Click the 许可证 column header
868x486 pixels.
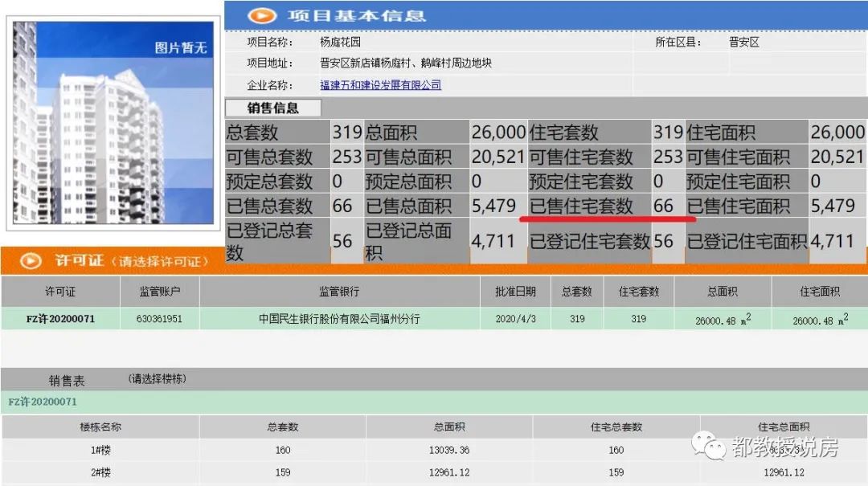(x=60, y=292)
